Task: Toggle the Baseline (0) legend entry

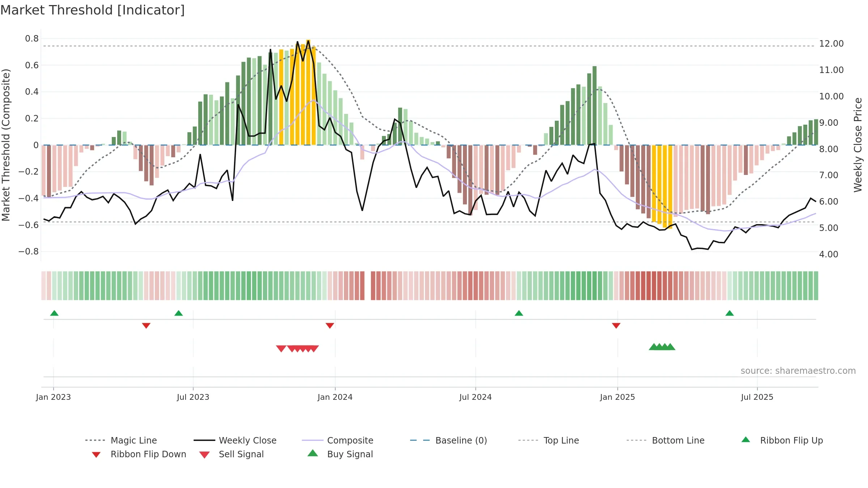Action: (x=448, y=440)
